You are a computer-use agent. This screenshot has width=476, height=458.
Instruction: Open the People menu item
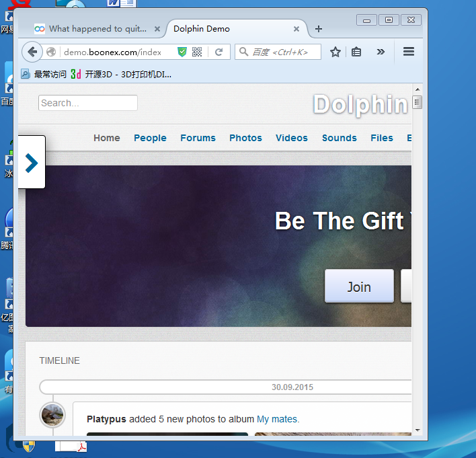click(x=151, y=138)
